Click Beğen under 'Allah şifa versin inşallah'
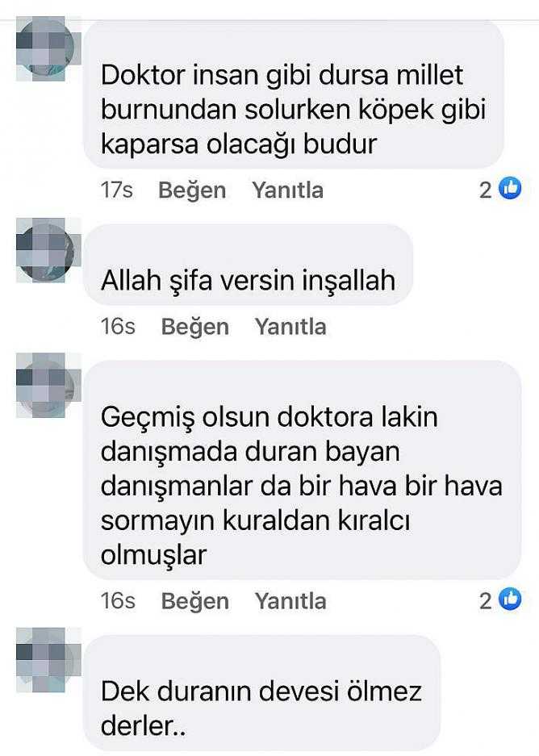This screenshot has height=756, width=539. 194,327
